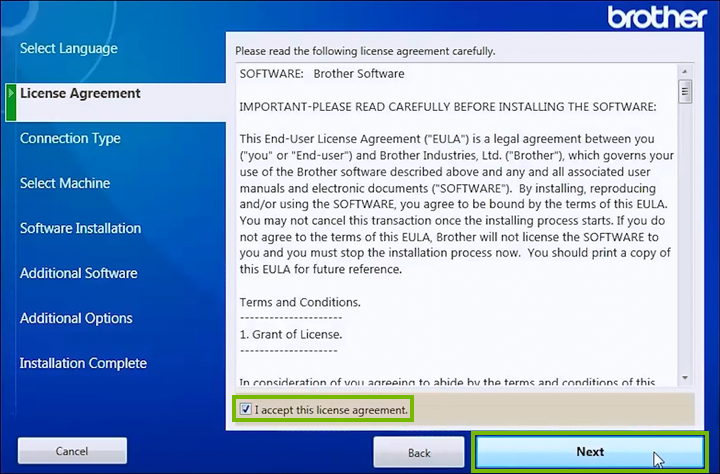This screenshot has height=474, width=720.
Task: Click 'Please read the following license agreement carefully.'
Action: (365, 51)
